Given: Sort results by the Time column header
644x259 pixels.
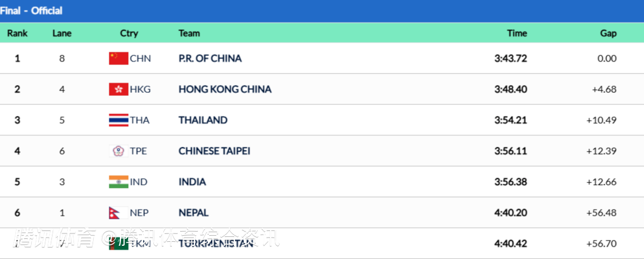Looking at the screenshot, I should [516, 33].
